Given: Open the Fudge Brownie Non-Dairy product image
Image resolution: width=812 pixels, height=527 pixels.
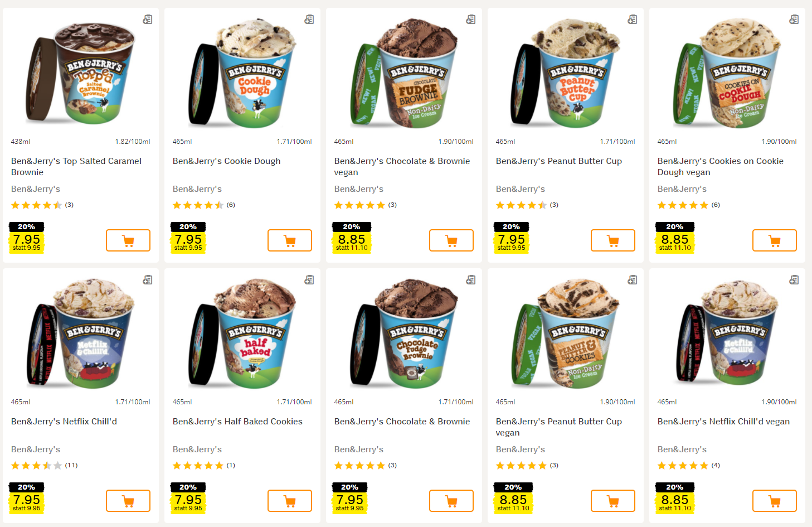Looking at the screenshot, I should [x=404, y=72].
